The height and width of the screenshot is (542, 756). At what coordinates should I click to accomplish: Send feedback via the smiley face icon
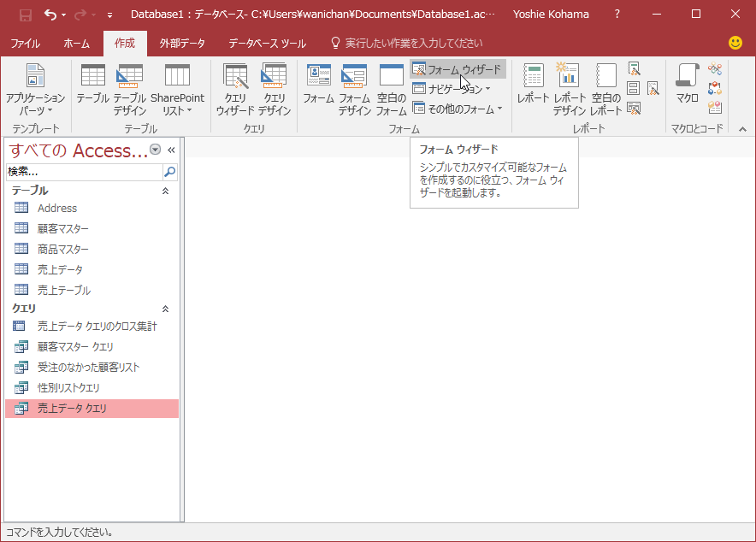click(735, 43)
